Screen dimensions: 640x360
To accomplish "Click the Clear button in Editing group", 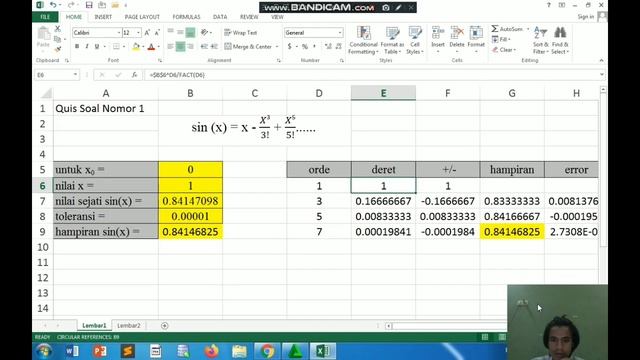I will click(x=504, y=50).
